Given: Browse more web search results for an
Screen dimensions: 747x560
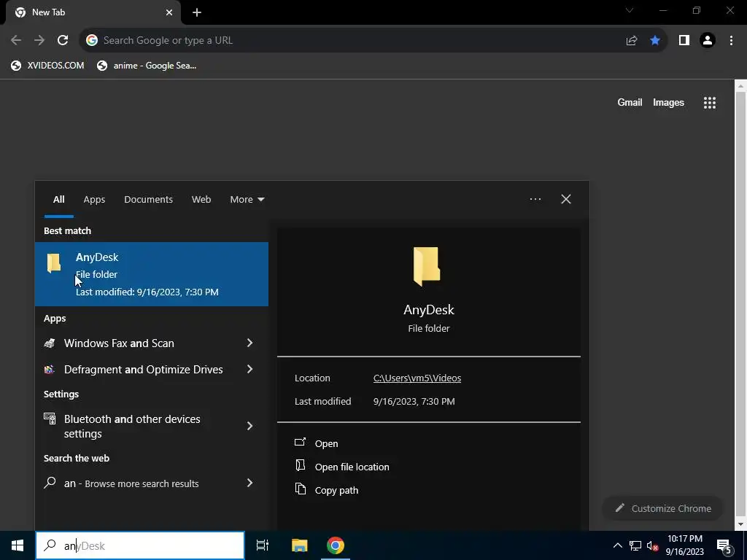Looking at the screenshot, I should coord(131,483).
